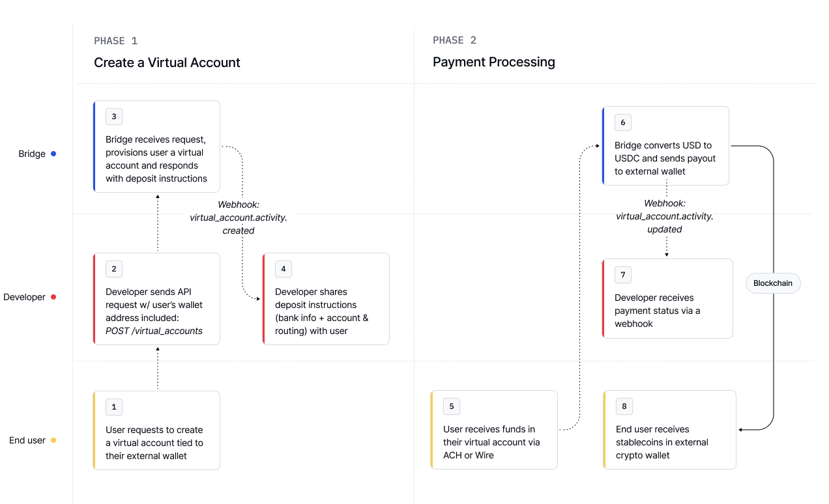The height and width of the screenshot is (504, 829).
Task: Select the Payment Processing heading
Action: click(494, 62)
